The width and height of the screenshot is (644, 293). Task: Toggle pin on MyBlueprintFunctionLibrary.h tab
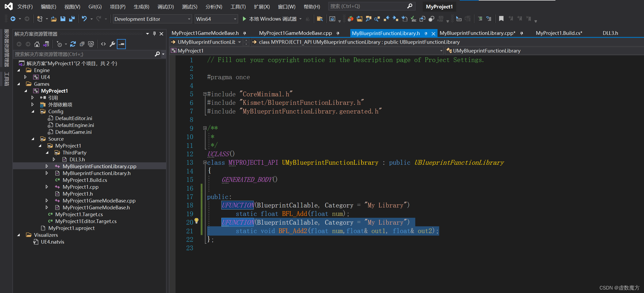(x=426, y=34)
